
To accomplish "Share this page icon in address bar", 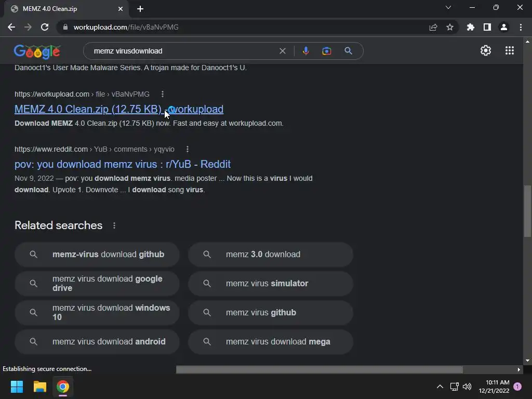I will pyautogui.click(x=433, y=27).
